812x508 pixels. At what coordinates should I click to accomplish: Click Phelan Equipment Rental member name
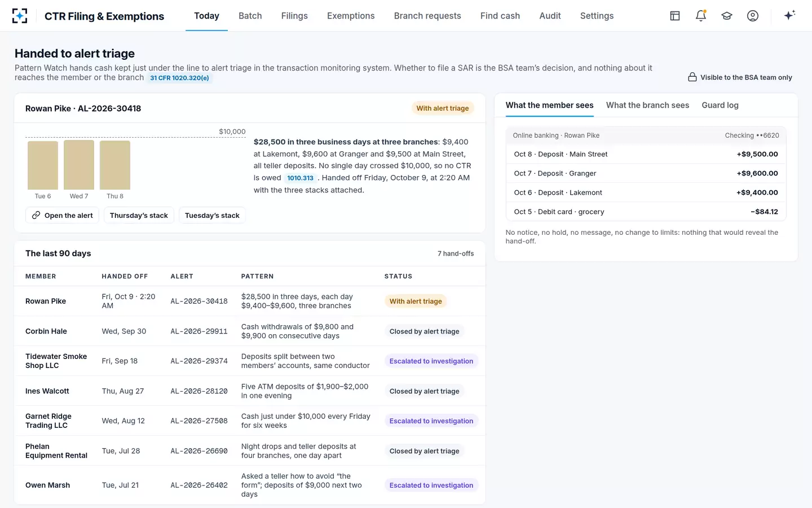pyautogui.click(x=56, y=450)
